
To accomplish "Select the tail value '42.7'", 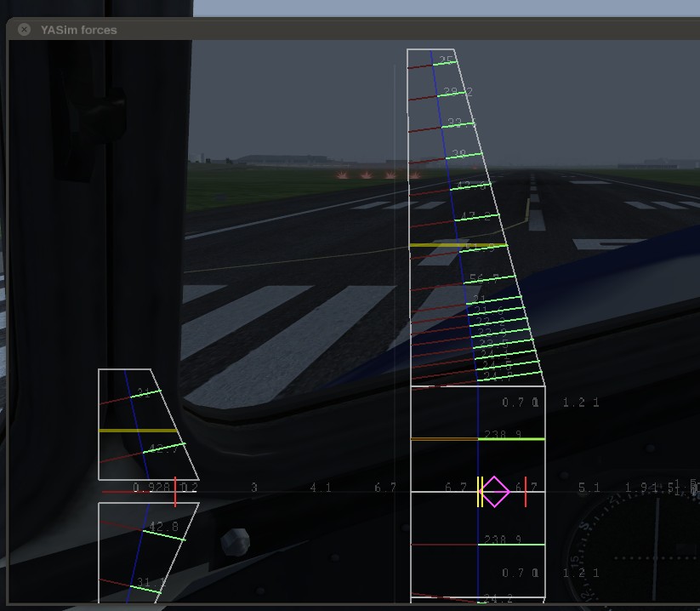I will [163, 448].
